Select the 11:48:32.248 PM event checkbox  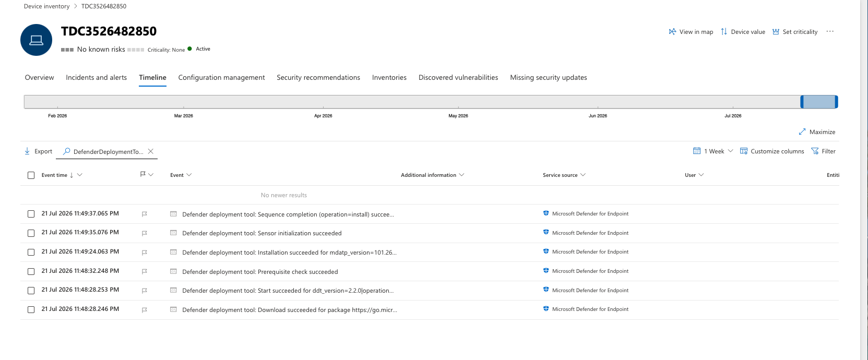(x=31, y=271)
